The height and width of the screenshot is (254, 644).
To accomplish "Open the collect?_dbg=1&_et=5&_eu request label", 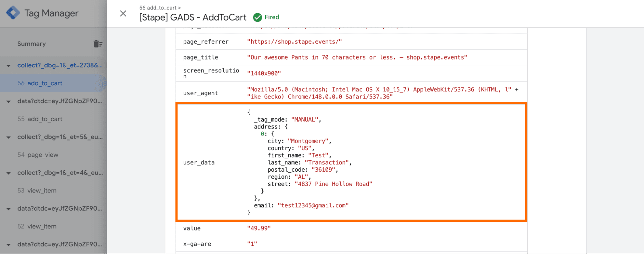I will [60, 137].
